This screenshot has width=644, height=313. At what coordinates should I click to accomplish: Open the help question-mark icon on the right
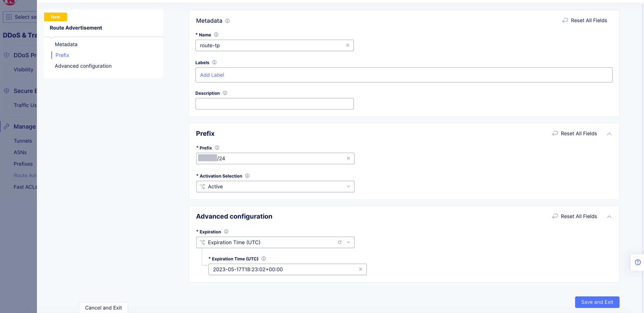638,262
